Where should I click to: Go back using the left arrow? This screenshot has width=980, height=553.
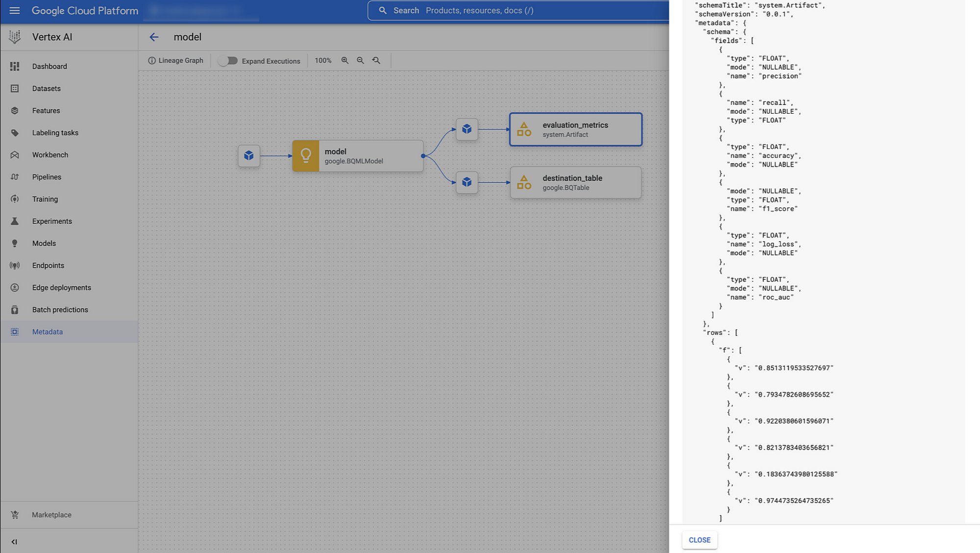(154, 37)
